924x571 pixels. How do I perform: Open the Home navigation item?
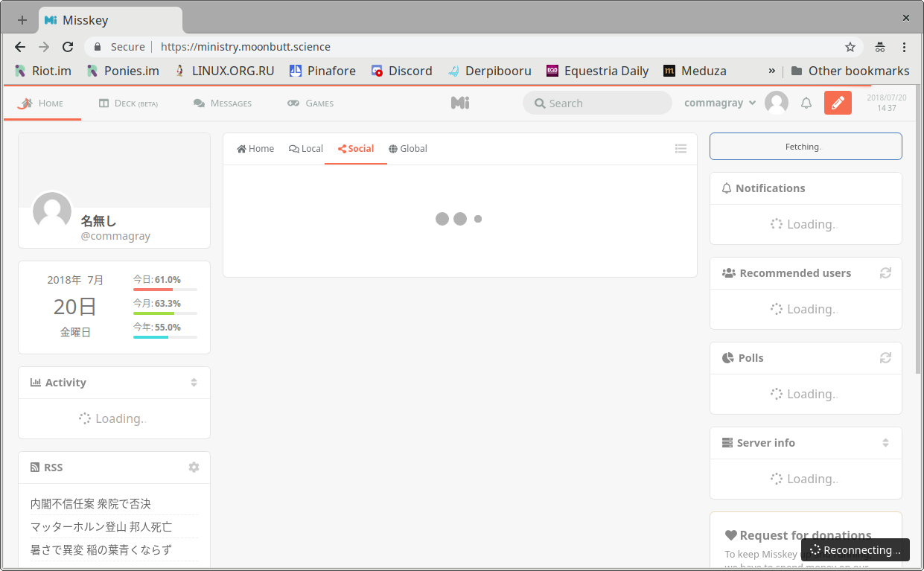(42, 103)
